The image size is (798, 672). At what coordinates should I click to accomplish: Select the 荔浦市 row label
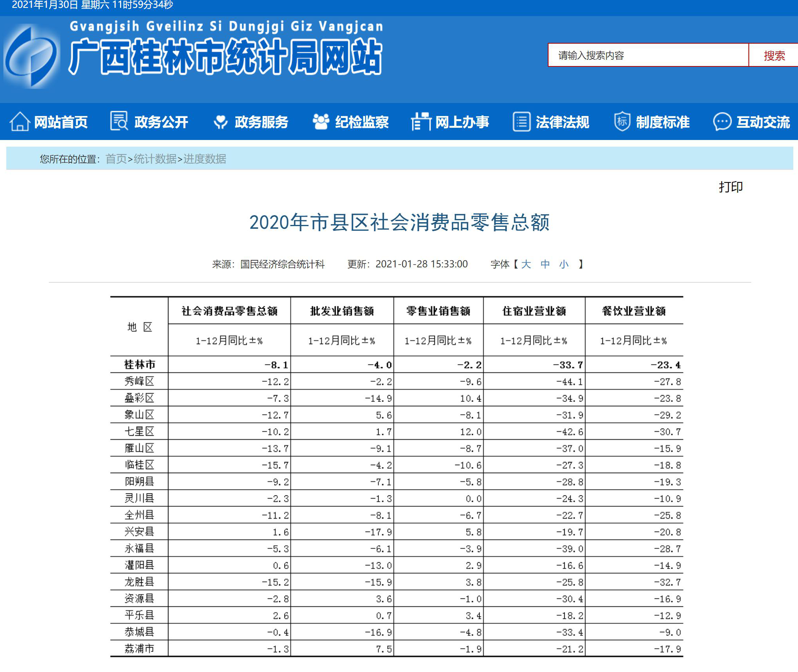coord(139,648)
